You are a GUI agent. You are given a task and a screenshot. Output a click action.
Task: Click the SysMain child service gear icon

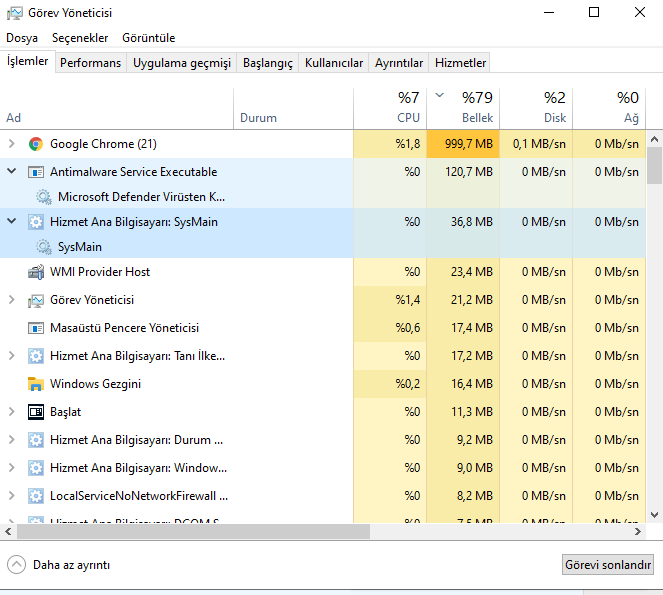pyautogui.click(x=44, y=247)
